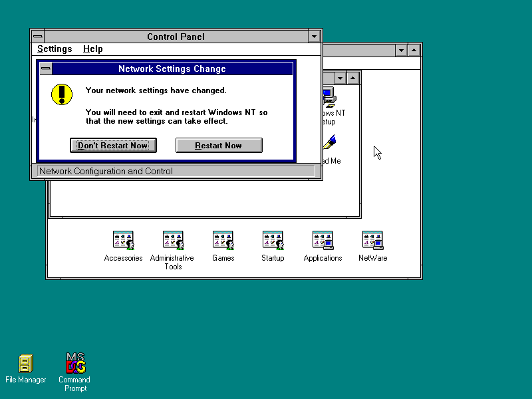This screenshot has width=532, height=399.
Task: Click the Read Me pen icon
Action: pyautogui.click(x=329, y=142)
